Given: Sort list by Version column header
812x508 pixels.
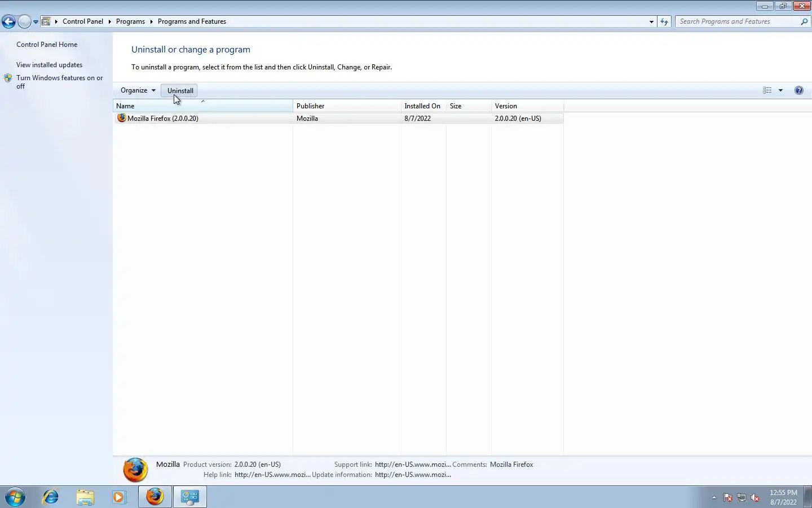Looking at the screenshot, I should click(x=527, y=106).
